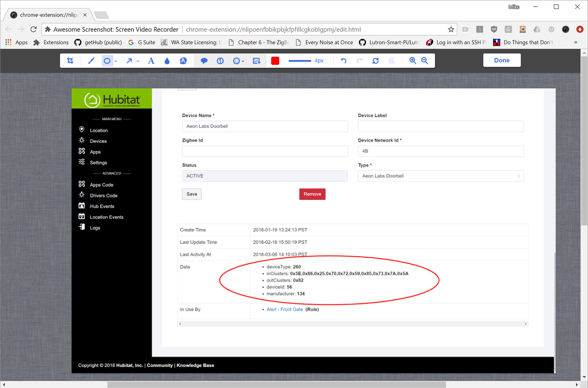Viewport: 588px width, 388px height.
Task: Open the emoji sticker tool
Action: tap(236, 61)
